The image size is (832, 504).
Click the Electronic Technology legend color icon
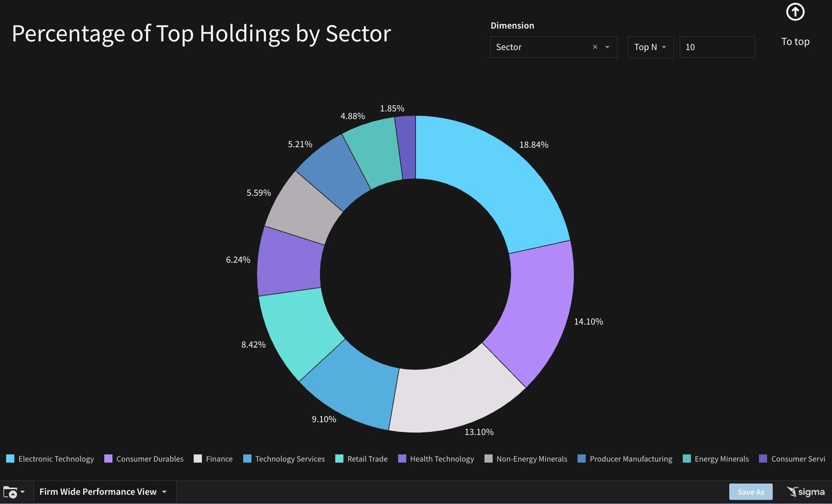[x=10, y=459]
